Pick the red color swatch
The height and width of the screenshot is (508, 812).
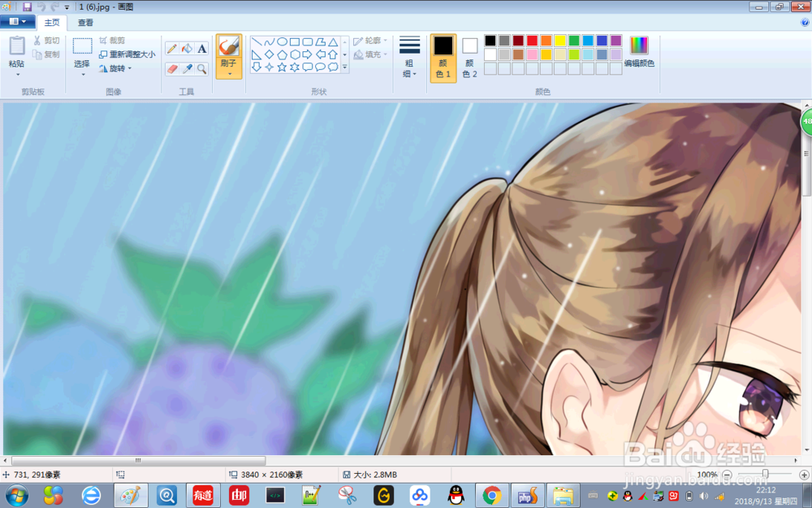pyautogui.click(x=533, y=41)
